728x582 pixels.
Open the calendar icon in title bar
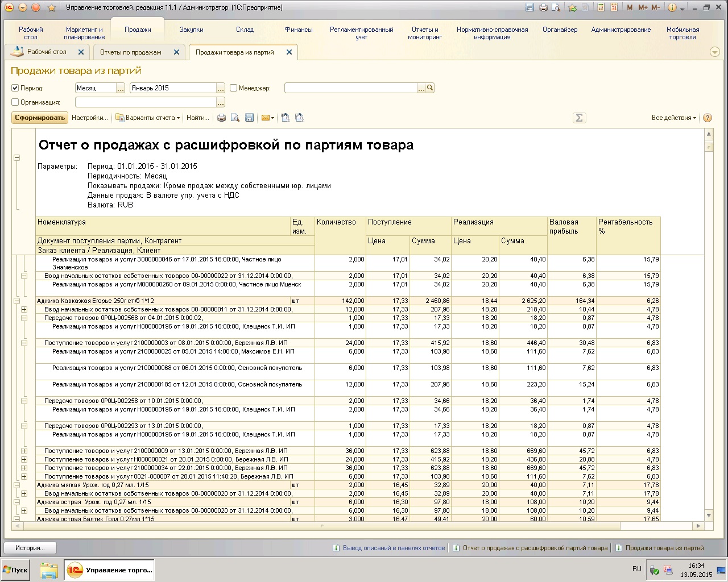point(614,7)
